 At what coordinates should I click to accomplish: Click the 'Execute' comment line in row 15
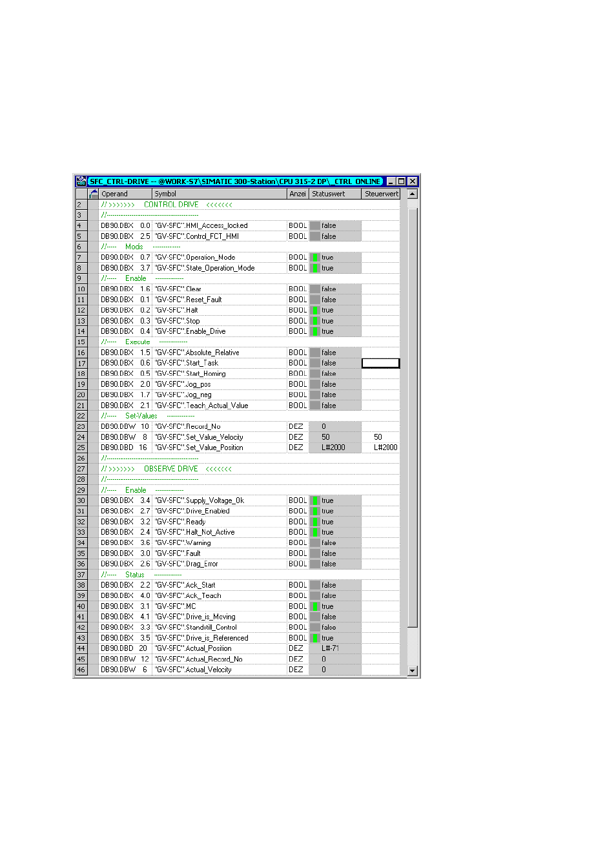tap(144, 342)
